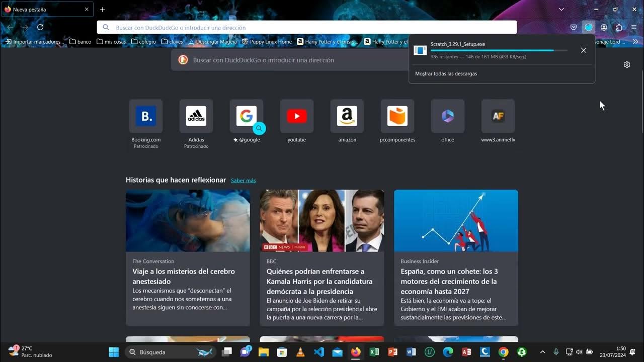Screen dimensions: 644x362
Task: Open File Explorer from the taskbar
Action: (264, 352)
